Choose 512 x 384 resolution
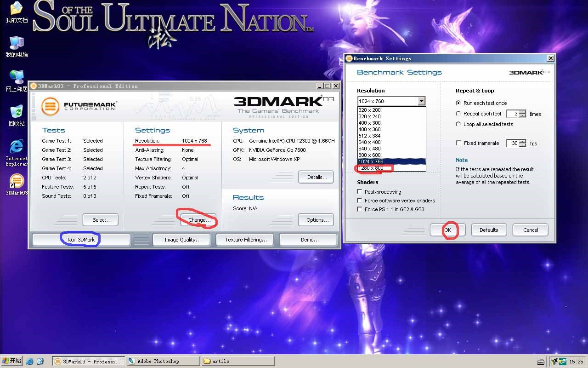588x368 pixels. pyautogui.click(x=392, y=136)
